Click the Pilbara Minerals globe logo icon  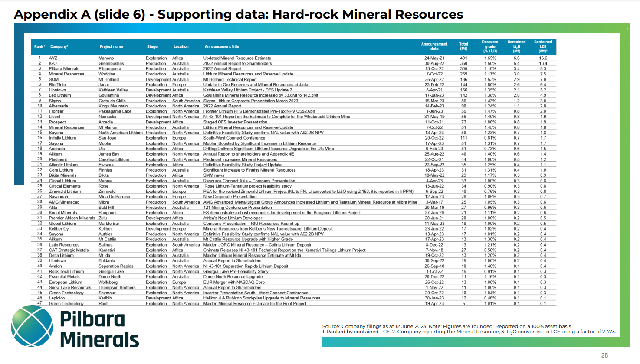[32, 326]
